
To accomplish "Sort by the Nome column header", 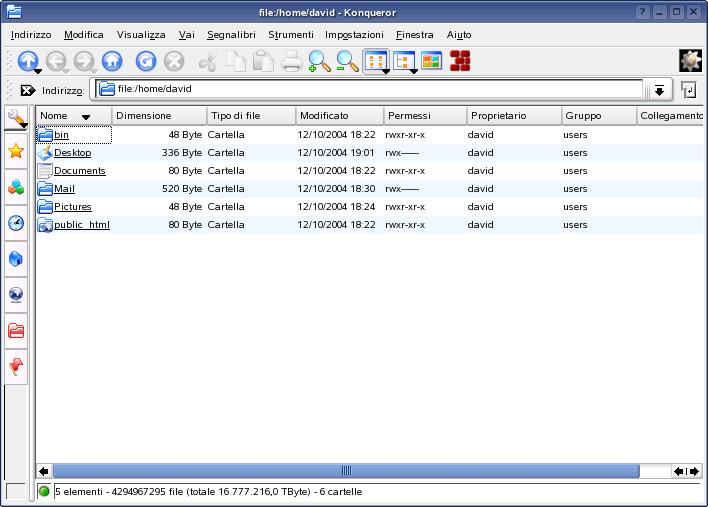I will tap(74, 116).
